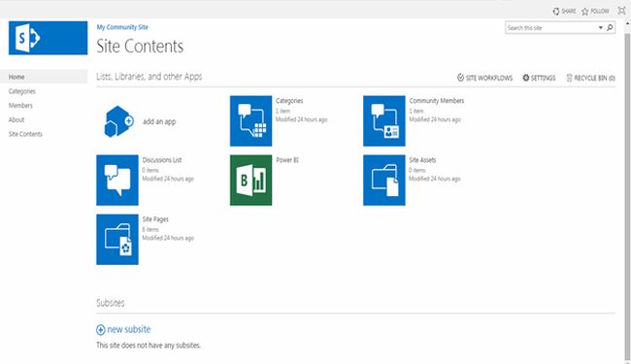Open My Community Site breadcrumb link
Viewport: 631px width, 364px height.
pyautogui.click(x=122, y=27)
